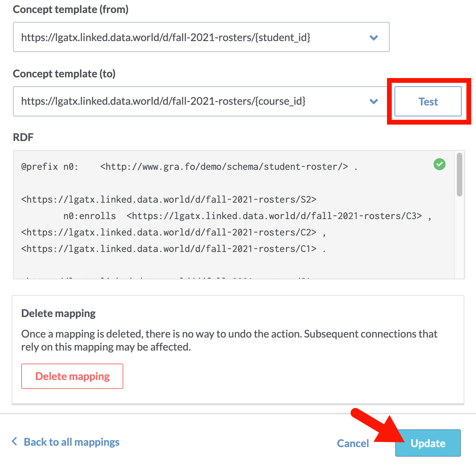Delete this mapping using the red-outlined button

(x=72, y=376)
